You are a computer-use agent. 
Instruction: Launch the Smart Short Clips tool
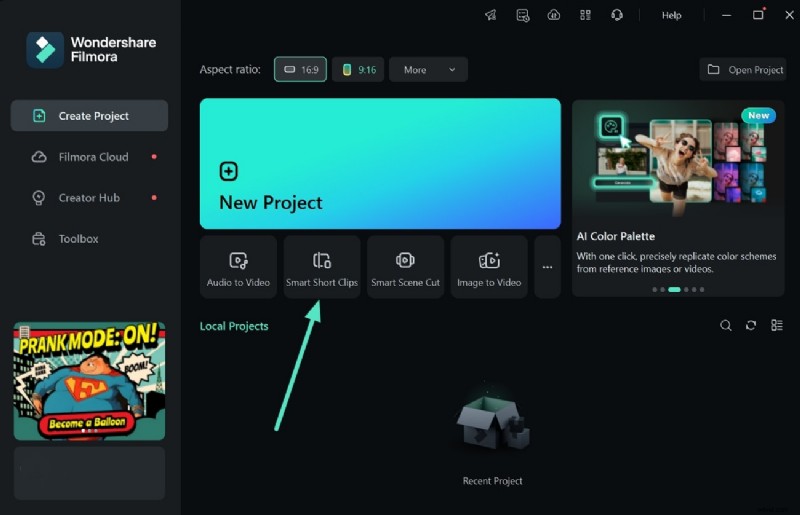322,268
